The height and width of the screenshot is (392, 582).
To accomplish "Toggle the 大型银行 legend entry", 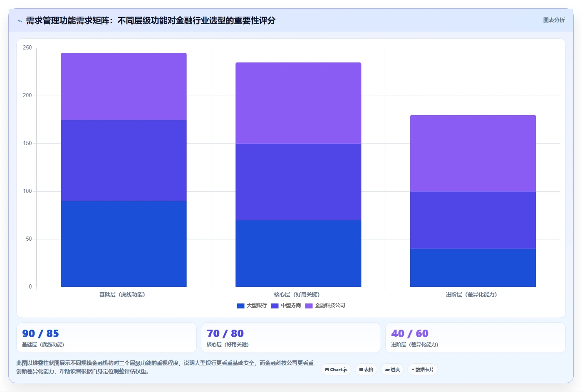I will [x=252, y=306].
